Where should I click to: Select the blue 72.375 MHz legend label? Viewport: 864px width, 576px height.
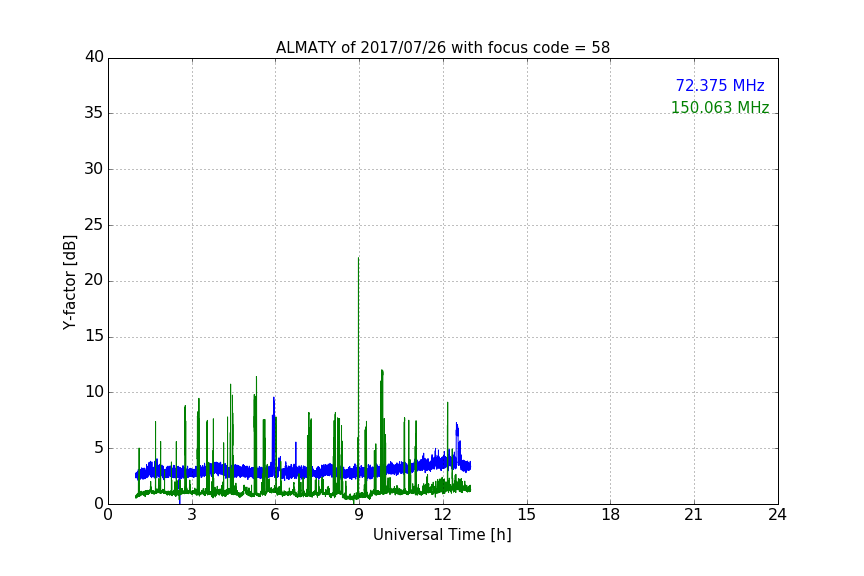pos(720,86)
